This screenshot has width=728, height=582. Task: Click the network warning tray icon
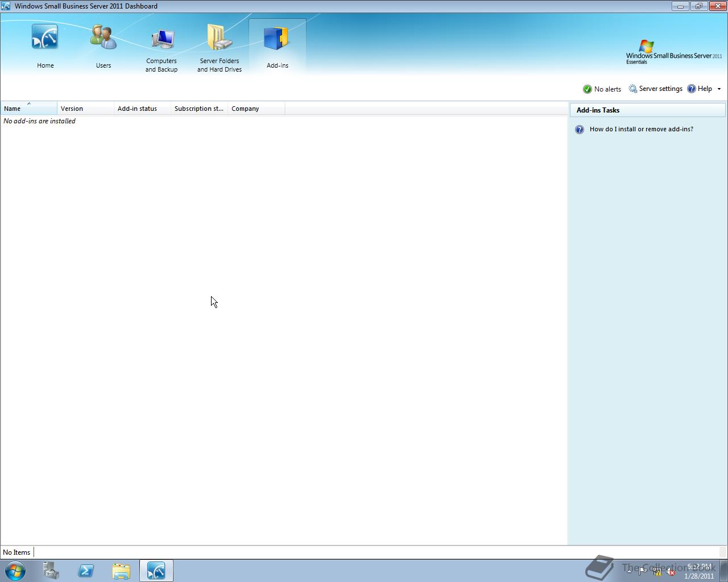coord(657,572)
